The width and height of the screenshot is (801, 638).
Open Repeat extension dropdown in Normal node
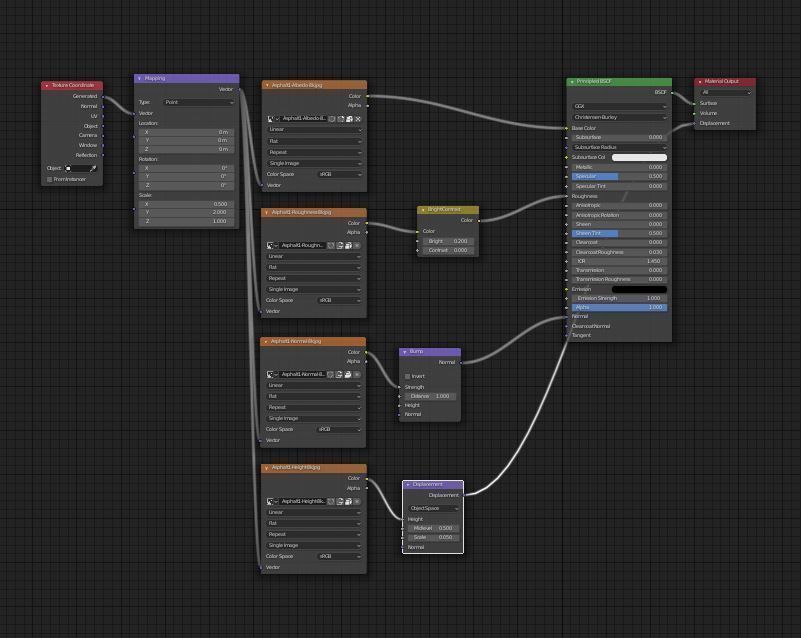(x=314, y=408)
